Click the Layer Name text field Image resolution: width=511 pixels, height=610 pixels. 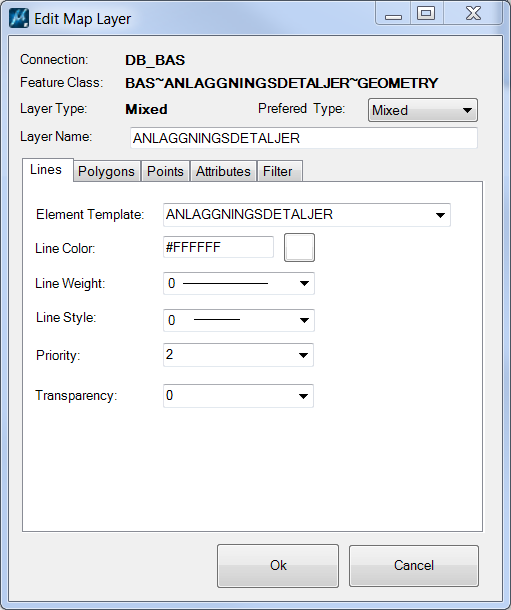click(303, 138)
